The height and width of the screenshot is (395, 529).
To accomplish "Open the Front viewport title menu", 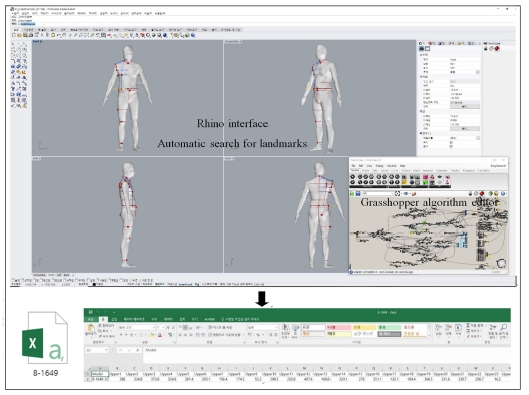I will pos(37,41).
